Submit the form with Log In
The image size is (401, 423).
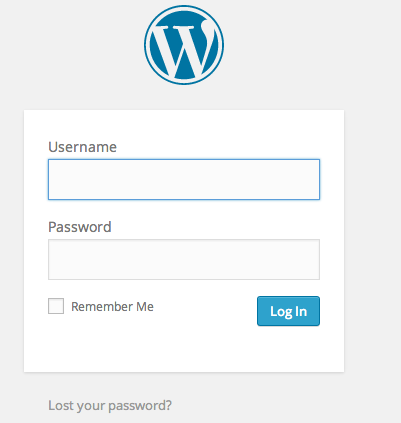click(288, 311)
